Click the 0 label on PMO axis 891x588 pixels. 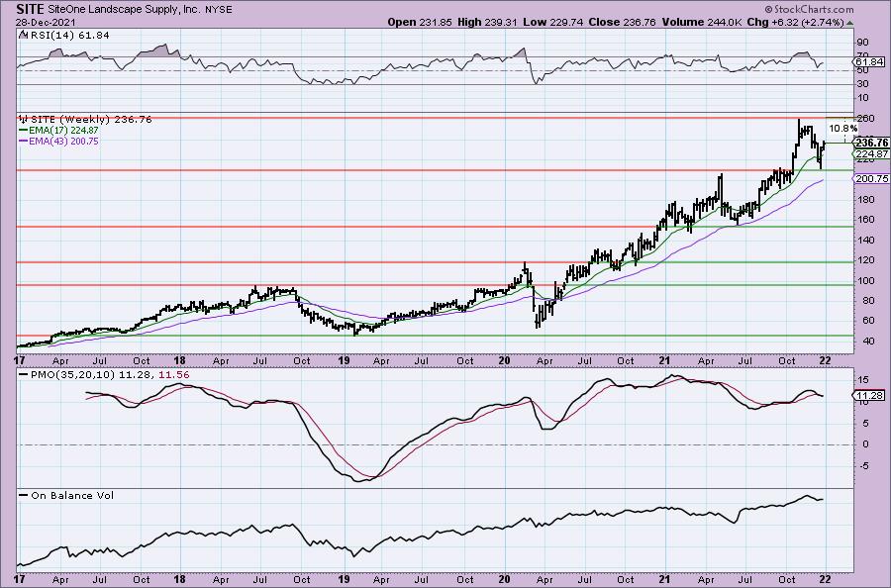coord(865,444)
